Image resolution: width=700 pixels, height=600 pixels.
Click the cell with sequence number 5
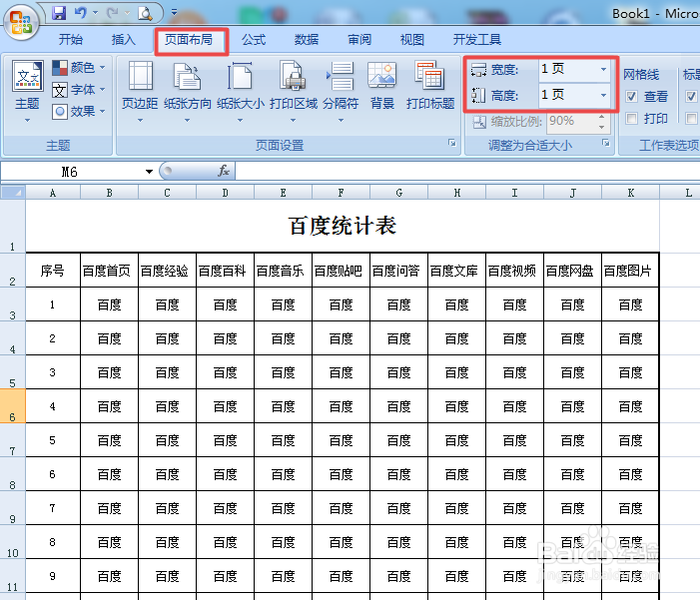(x=53, y=440)
